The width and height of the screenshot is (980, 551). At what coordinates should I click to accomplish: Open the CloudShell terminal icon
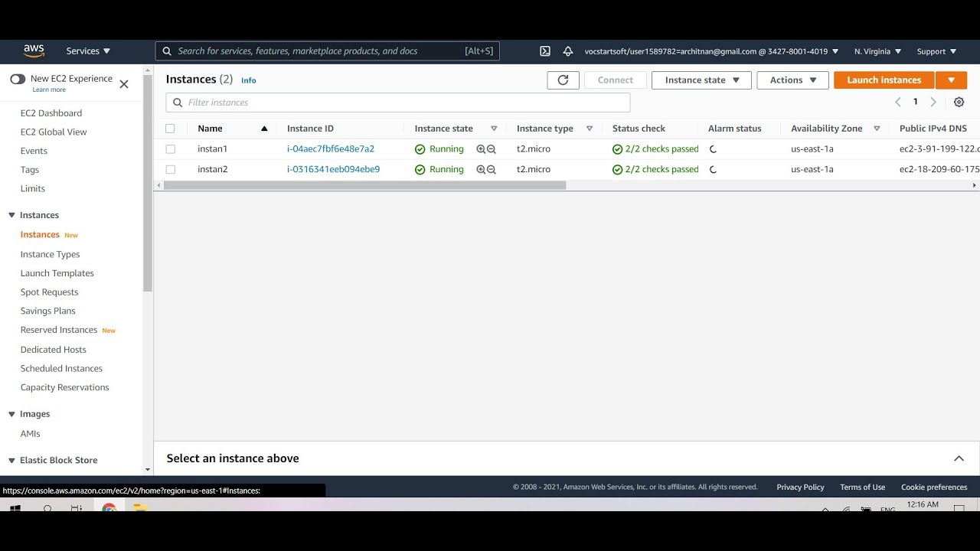[x=545, y=51]
